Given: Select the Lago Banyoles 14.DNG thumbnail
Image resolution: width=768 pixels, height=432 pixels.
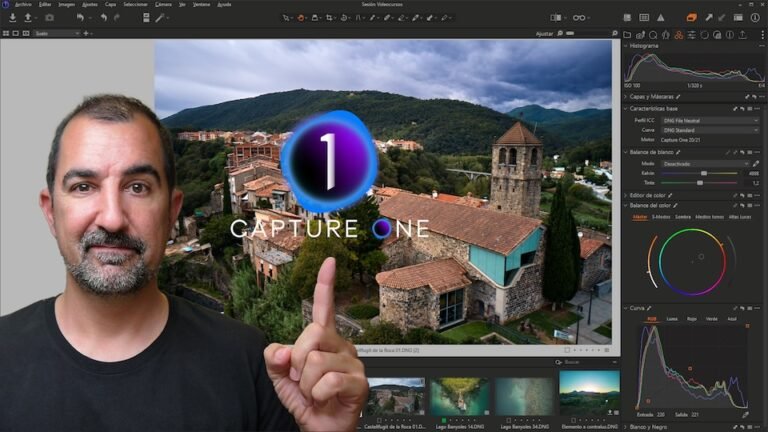Looking at the screenshot, I should click(459, 398).
